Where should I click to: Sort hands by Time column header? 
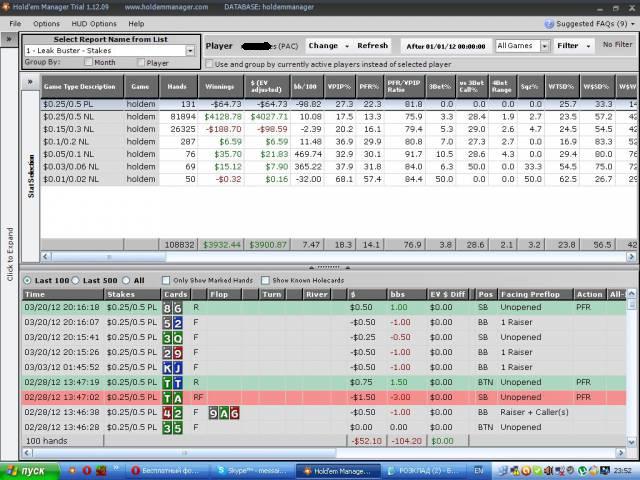point(63,294)
